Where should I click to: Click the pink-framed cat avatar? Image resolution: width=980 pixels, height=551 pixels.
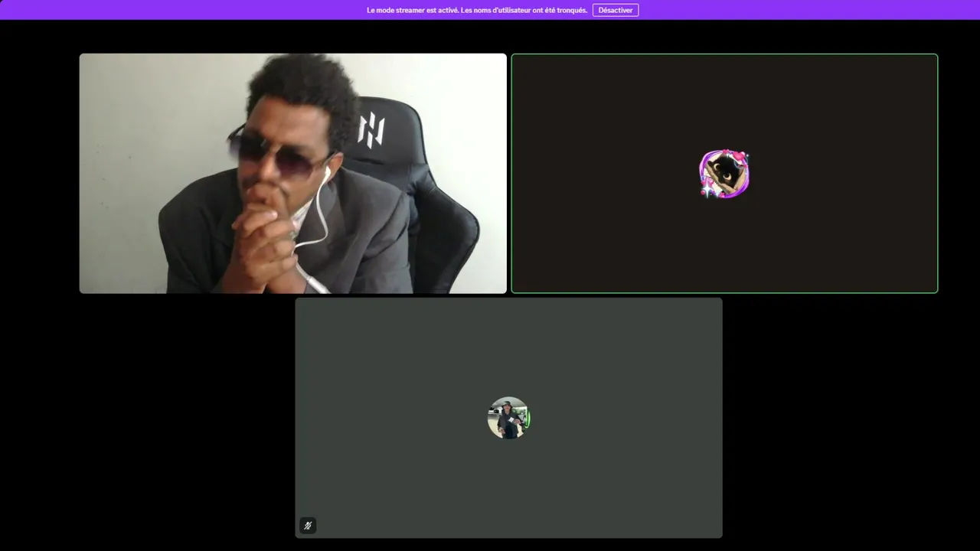[724, 174]
